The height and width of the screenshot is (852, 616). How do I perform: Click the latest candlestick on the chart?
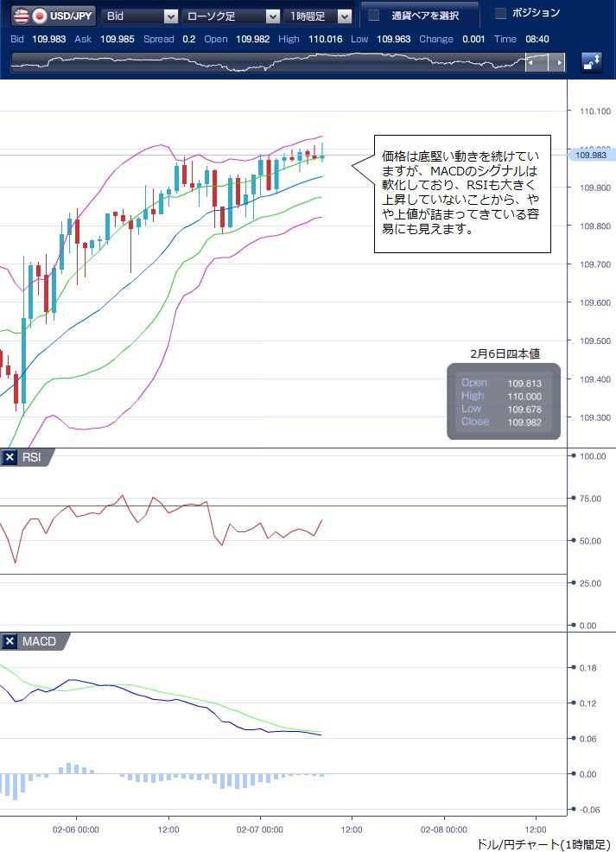tap(322, 156)
